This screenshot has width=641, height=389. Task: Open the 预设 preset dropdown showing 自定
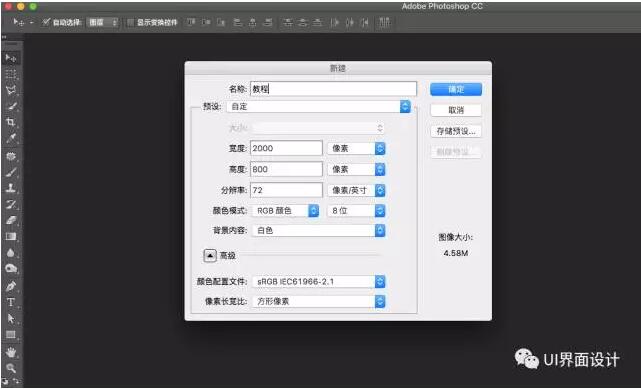coord(319,107)
